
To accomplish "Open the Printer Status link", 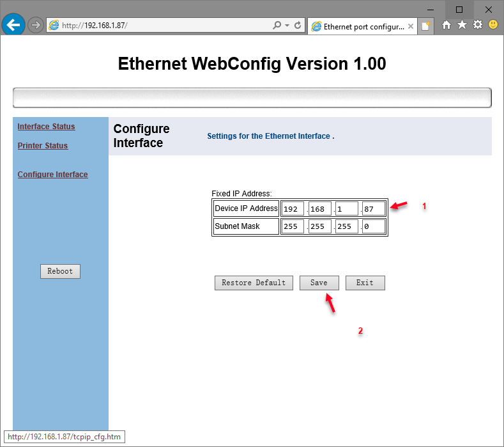I will point(43,146).
